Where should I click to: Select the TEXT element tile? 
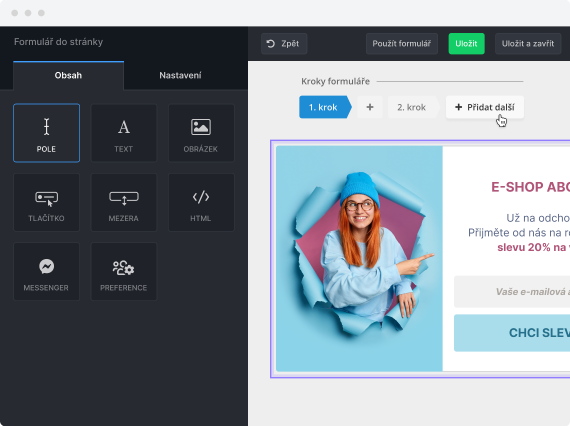pyautogui.click(x=124, y=133)
